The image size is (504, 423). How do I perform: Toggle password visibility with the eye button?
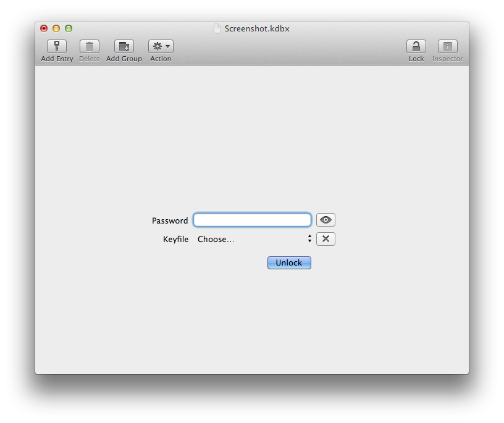pyautogui.click(x=325, y=220)
